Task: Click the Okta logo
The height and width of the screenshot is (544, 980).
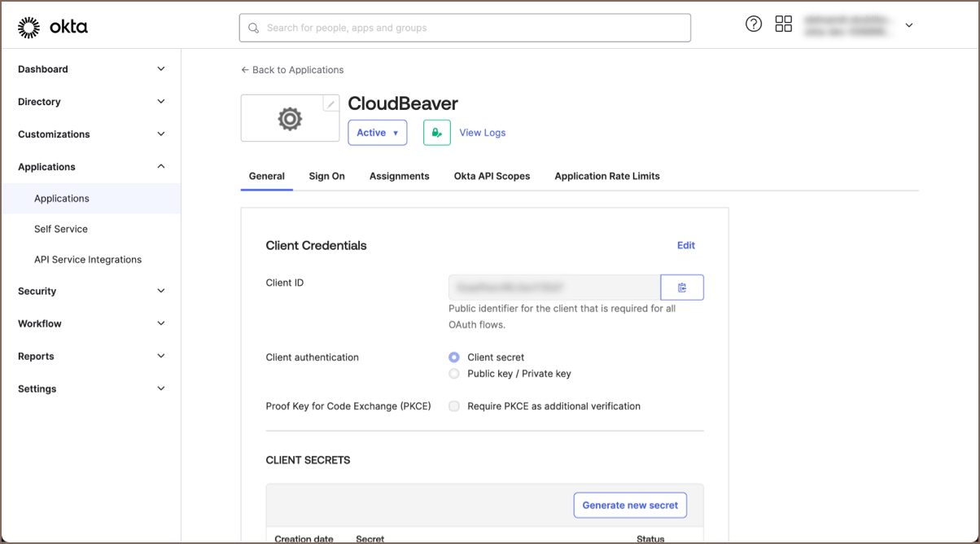Action: tap(52, 28)
